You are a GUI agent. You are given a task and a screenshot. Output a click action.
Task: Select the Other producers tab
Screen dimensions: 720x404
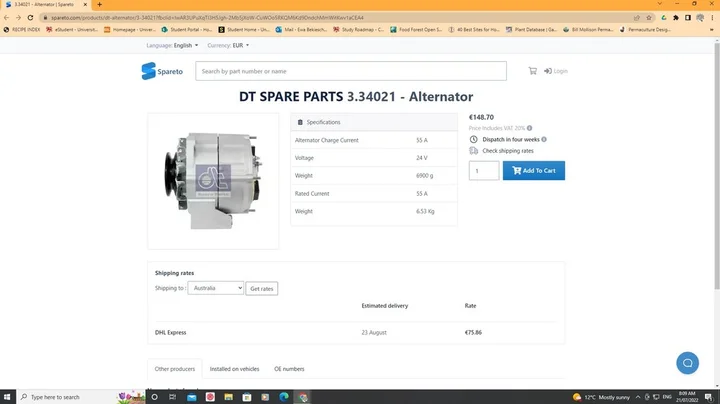[x=174, y=369]
